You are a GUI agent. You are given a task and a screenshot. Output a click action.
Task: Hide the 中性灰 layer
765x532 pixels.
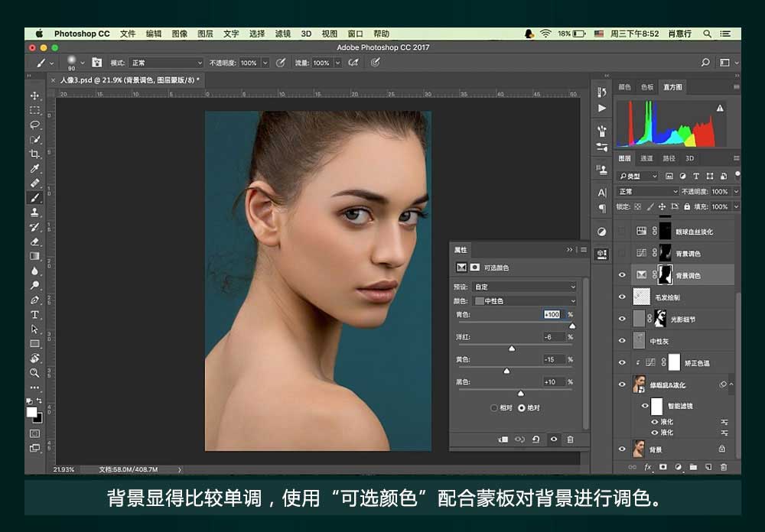coord(622,341)
